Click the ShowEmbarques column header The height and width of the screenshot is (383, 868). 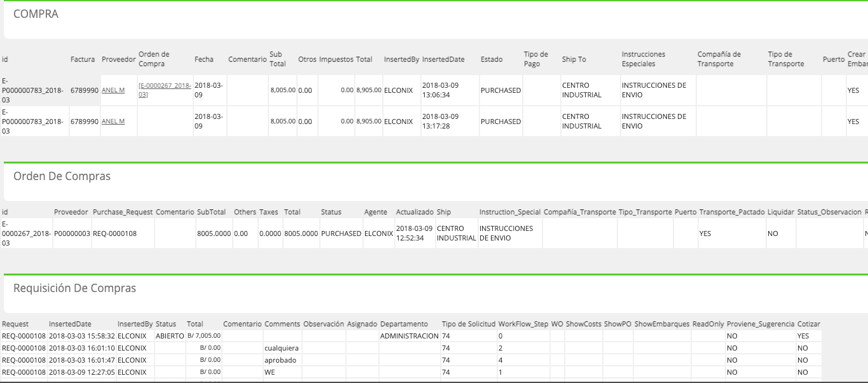tap(662, 324)
